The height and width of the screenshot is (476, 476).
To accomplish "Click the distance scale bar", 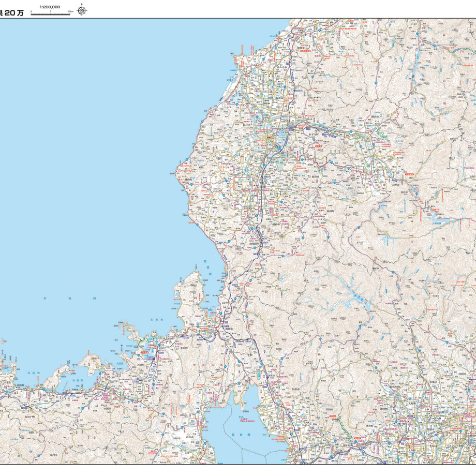I will (x=52, y=13).
